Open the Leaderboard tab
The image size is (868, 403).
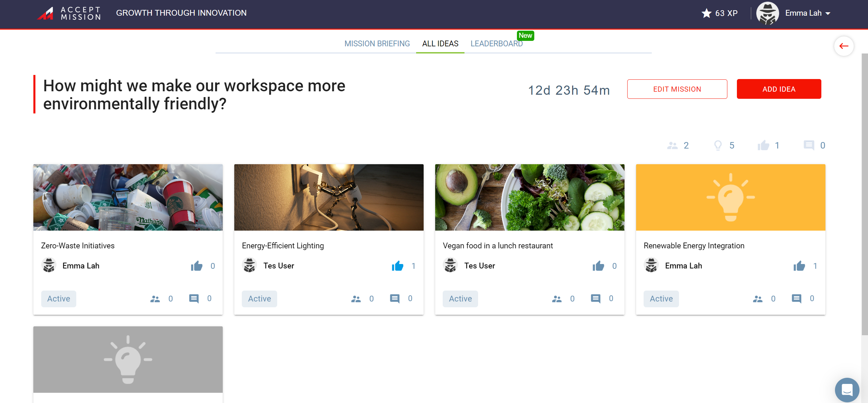point(496,44)
